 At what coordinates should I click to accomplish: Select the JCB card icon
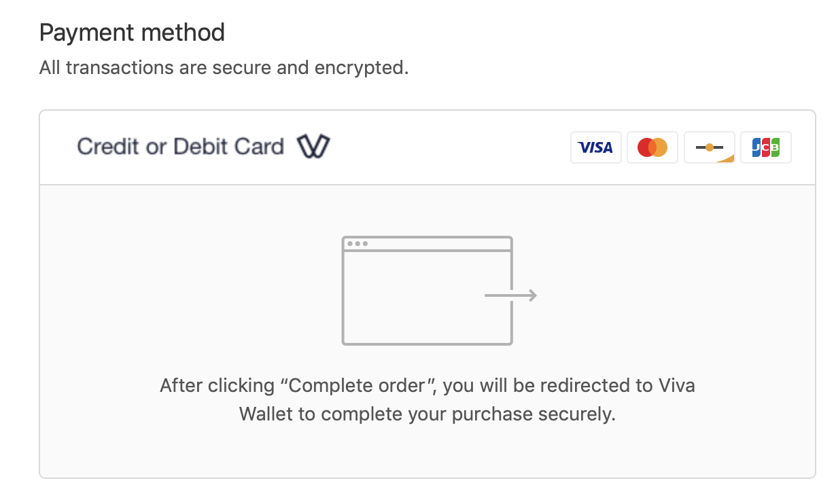tap(766, 147)
